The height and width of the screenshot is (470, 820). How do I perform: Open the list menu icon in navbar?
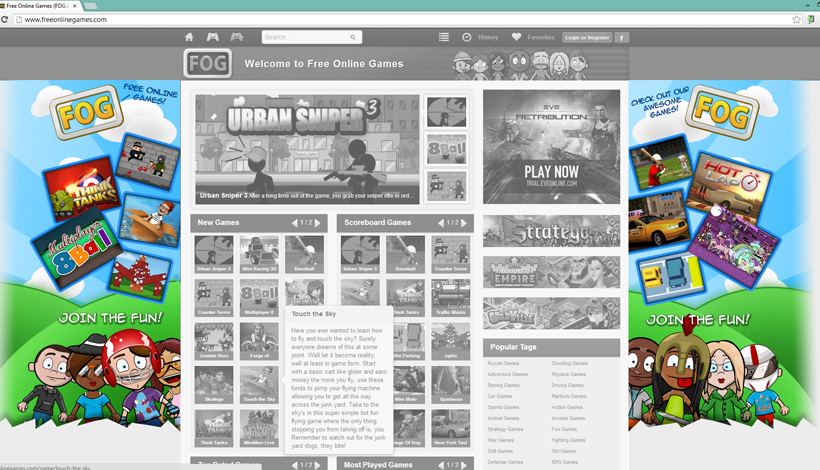443,37
